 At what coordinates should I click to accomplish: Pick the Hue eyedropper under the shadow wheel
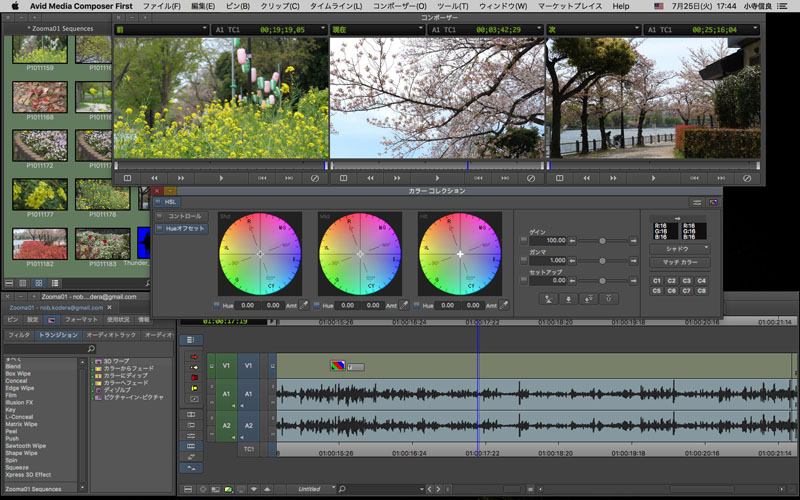pos(304,305)
